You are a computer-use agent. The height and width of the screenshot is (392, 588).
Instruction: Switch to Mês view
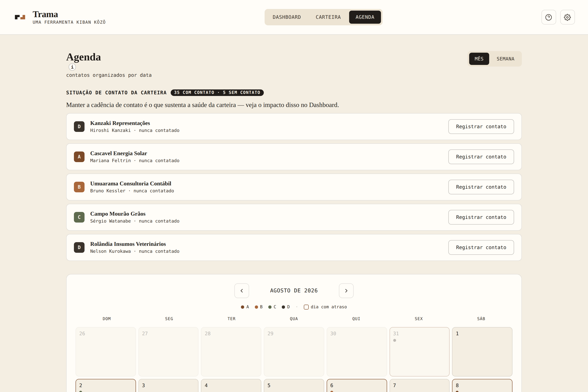tap(479, 59)
